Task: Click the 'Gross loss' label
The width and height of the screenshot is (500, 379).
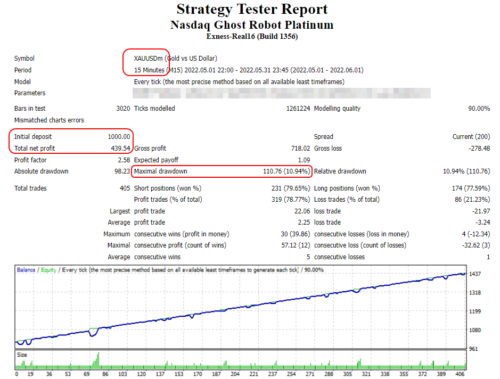Action: click(x=328, y=148)
